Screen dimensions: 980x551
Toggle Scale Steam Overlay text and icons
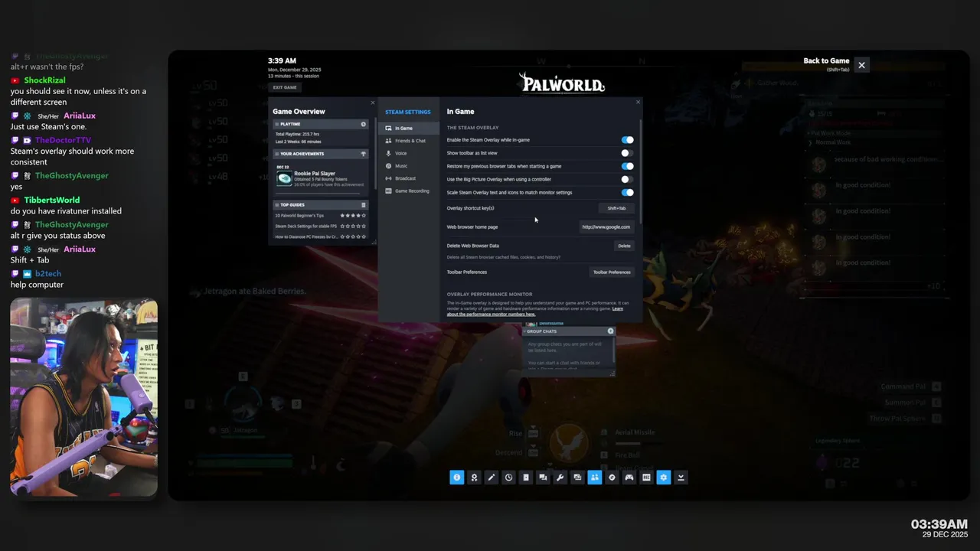(x=627, y=192)
